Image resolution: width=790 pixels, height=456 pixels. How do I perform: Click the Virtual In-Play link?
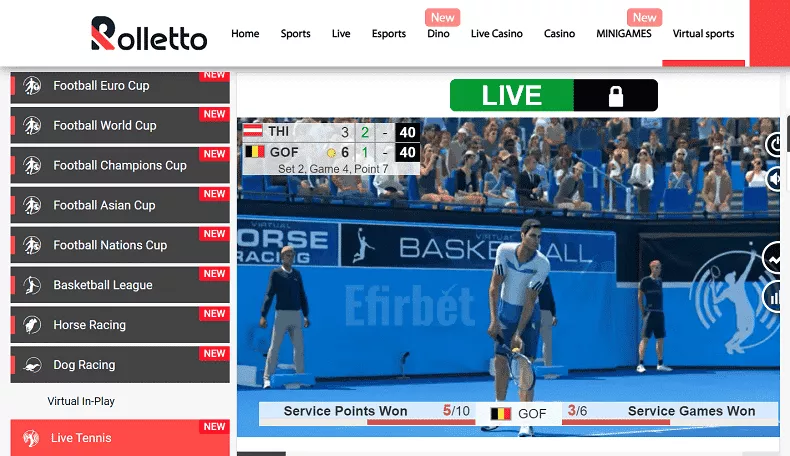[81, 402]
